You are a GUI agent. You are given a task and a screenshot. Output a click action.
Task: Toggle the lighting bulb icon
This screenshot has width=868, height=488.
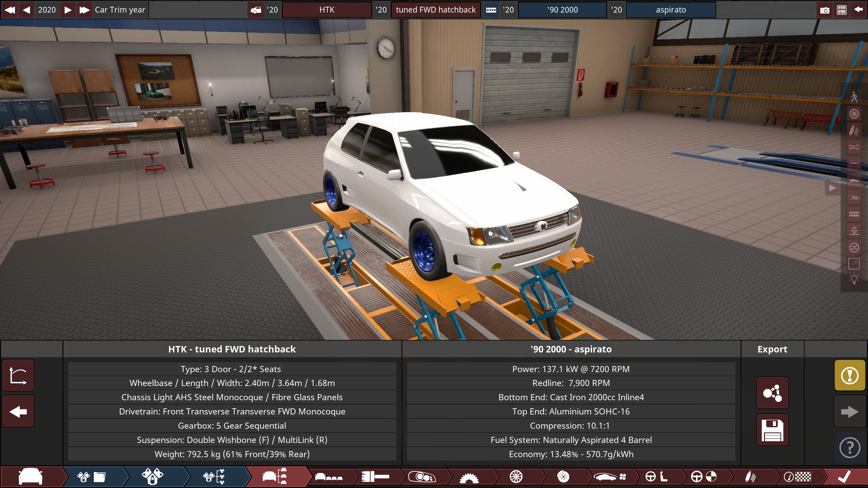[854, 280]
